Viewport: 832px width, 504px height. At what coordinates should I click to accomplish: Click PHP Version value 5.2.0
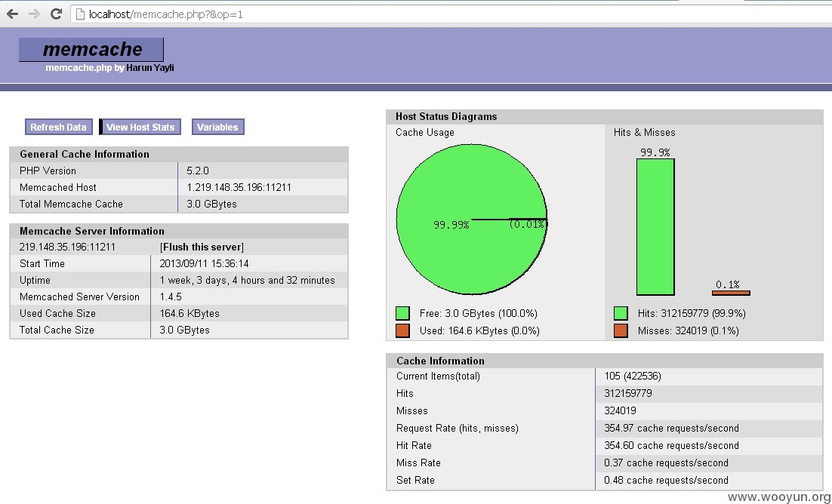(197, 171)
